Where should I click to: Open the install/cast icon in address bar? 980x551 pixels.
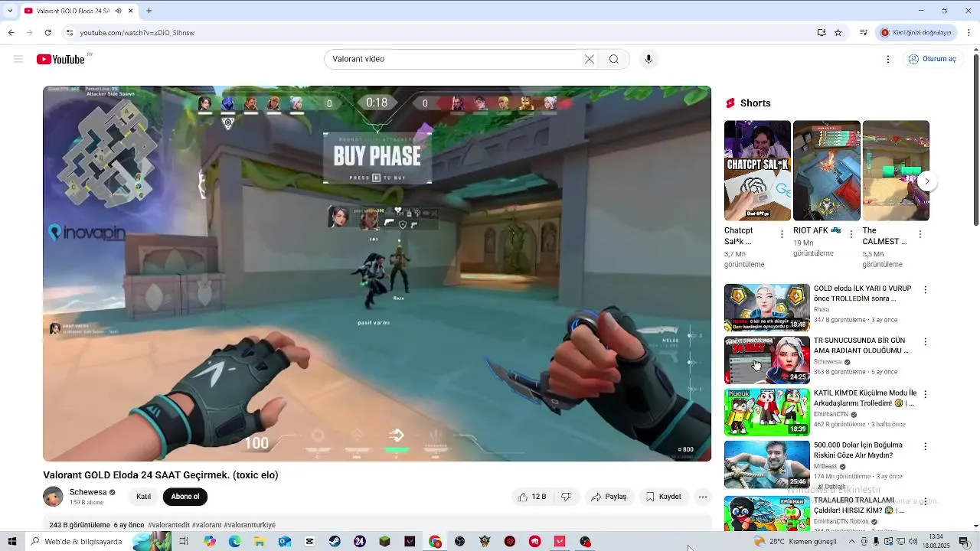pyautogui.click(x=822, y=33)
